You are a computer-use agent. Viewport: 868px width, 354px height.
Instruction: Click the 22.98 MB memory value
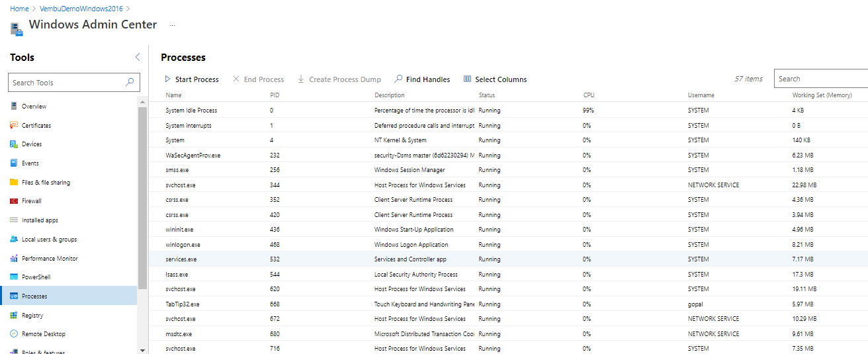click(x=804, y=185)
